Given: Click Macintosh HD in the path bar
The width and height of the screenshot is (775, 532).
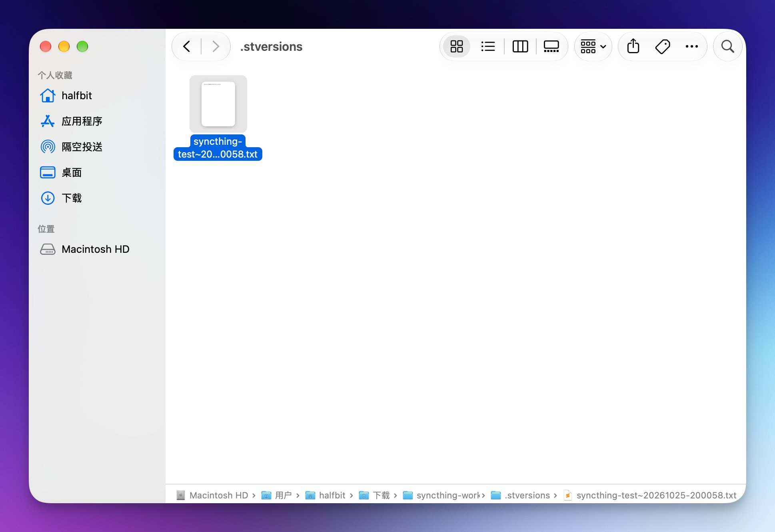Looking at the screenshot, I should 213,495.
